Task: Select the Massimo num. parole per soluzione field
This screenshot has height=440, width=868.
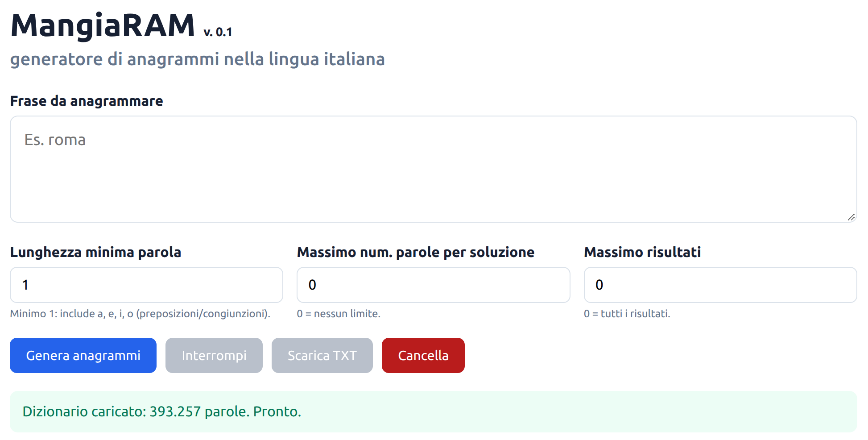Action: (x=434, y=285)
